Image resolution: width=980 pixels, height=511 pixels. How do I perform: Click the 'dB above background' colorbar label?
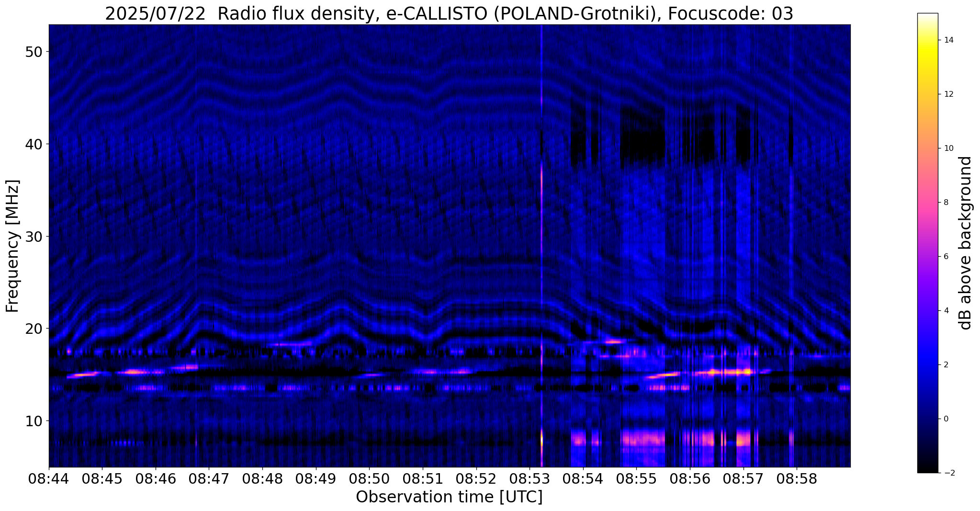tap(966, 243)
